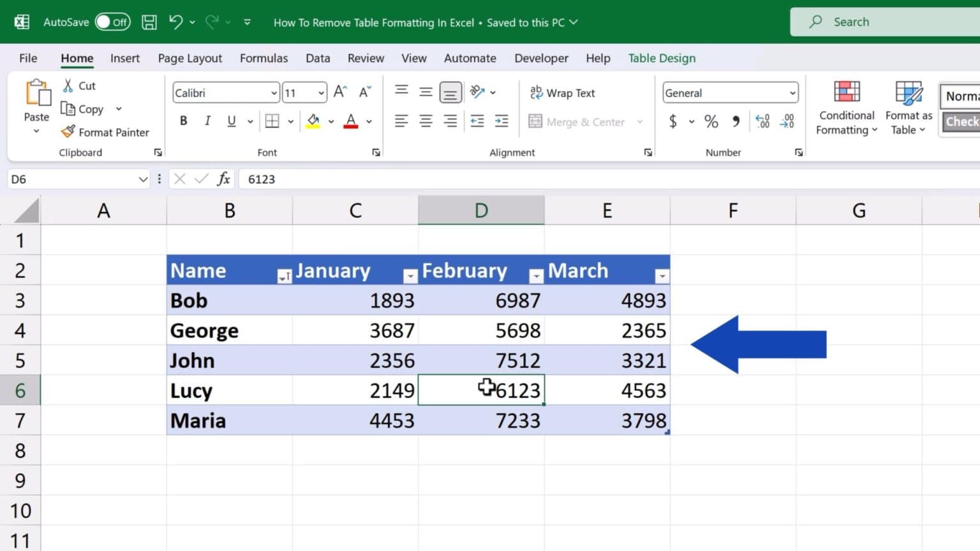Image resolution: width=980 pixels, height=551 pixels.
Task: Toggle underline formatting
Action: tap(231, 121)
